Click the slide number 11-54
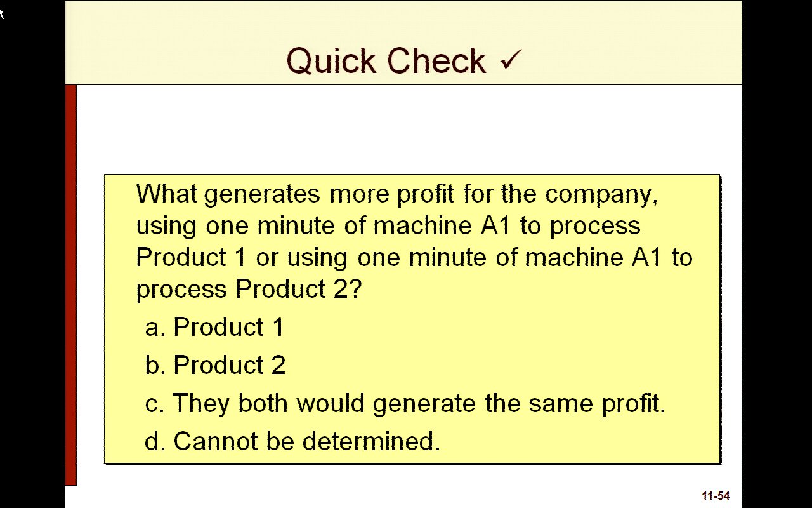The height and width of the screenshot is (508, 812). point(716,496)
